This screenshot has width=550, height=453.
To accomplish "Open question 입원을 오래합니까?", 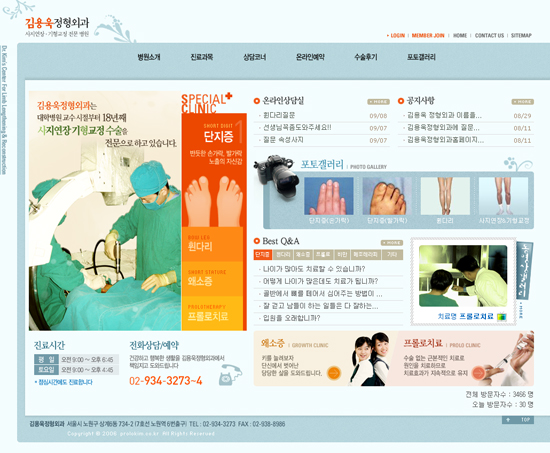I will [x=291, y=318].
